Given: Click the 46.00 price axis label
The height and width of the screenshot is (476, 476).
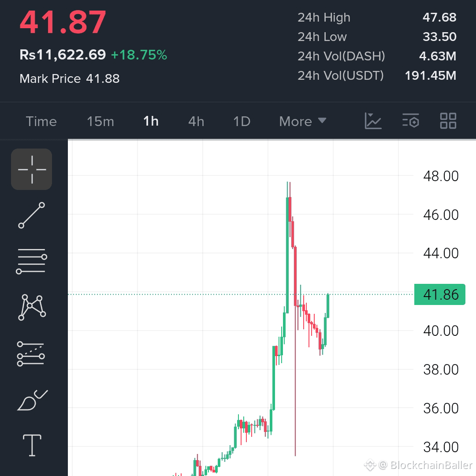Looking at the screenshot, I should [441, 215].
